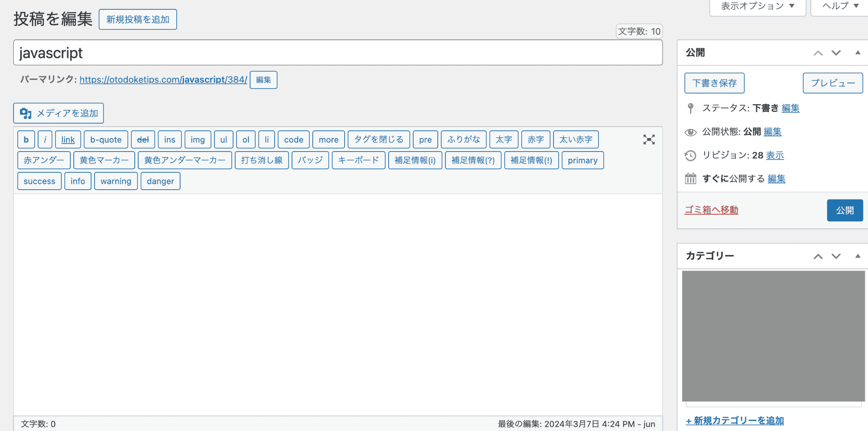
Task: Click the info quicktag button
Action: click(78, 181)
